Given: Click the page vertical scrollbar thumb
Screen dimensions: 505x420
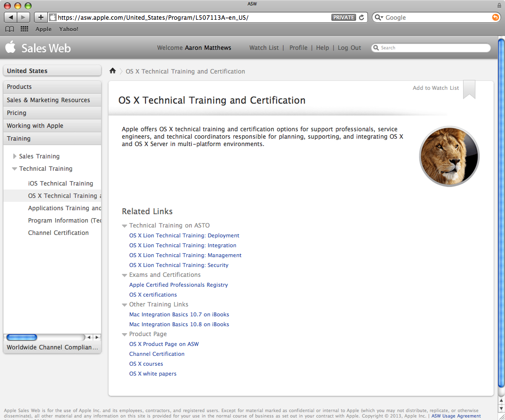Looking at the screenshot, I should coord(501,213).
